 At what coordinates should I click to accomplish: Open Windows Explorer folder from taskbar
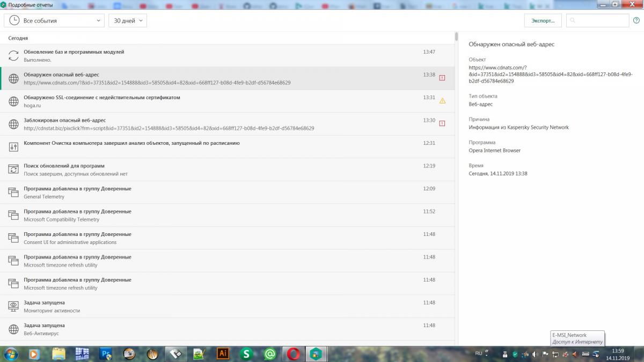[58, 354]
